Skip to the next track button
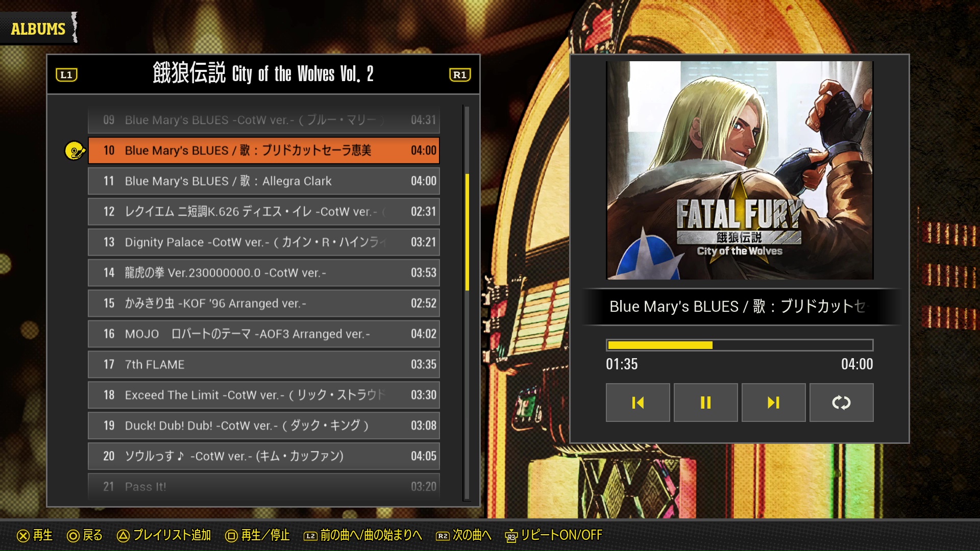 (773, 403)
